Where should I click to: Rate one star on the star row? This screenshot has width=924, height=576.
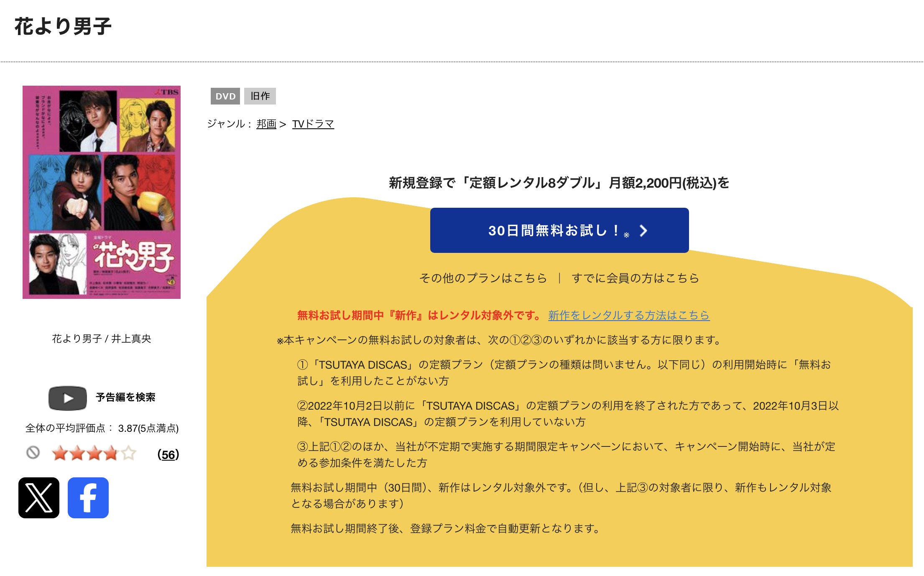(60, 454)
